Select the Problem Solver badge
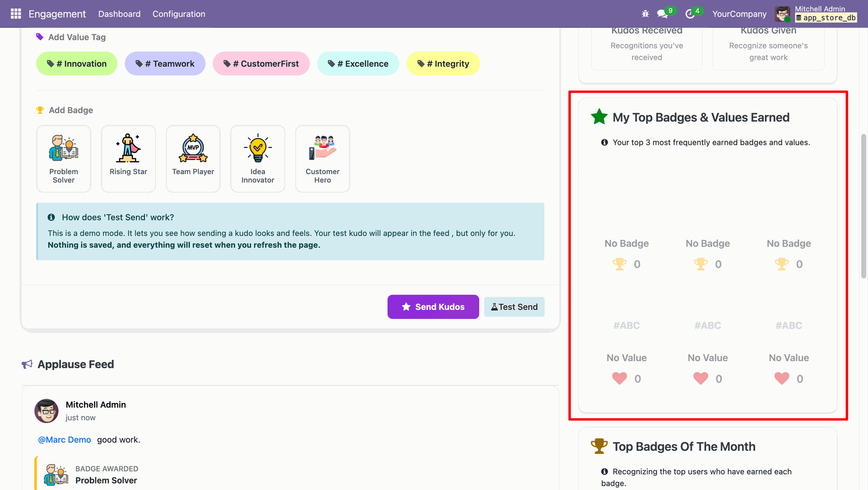The height and width of the screenshot is (490, 868). click(64, 159)
